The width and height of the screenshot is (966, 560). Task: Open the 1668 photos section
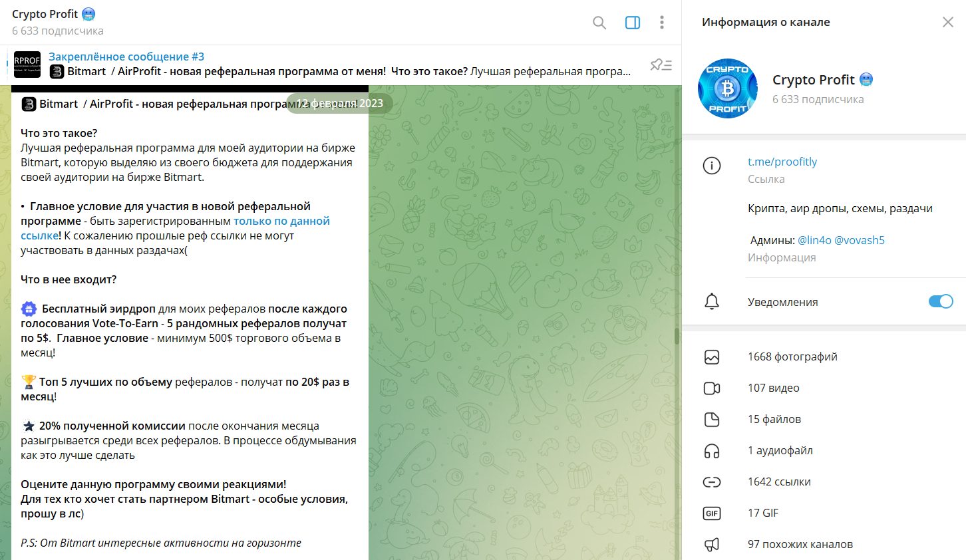(x=824, y=356)
